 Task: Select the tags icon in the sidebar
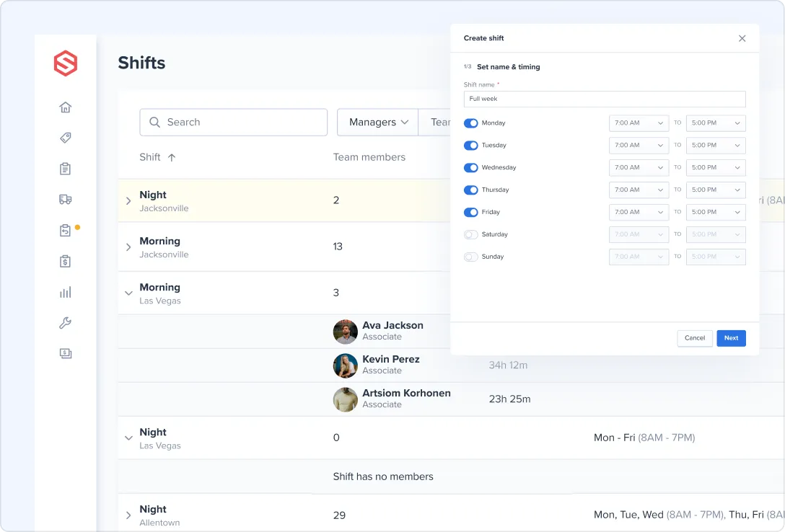coord(65,138)
